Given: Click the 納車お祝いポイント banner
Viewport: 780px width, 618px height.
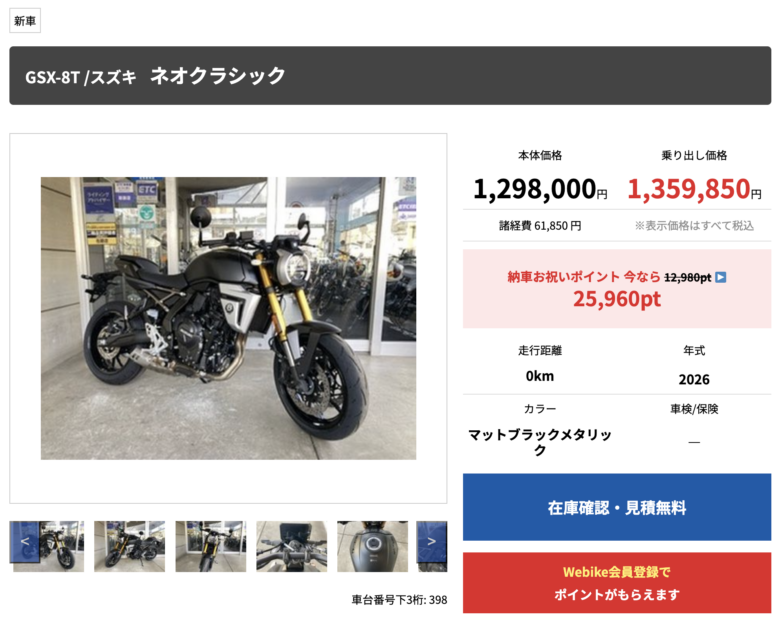Looking at the screenshot, I should pos(617,289).
